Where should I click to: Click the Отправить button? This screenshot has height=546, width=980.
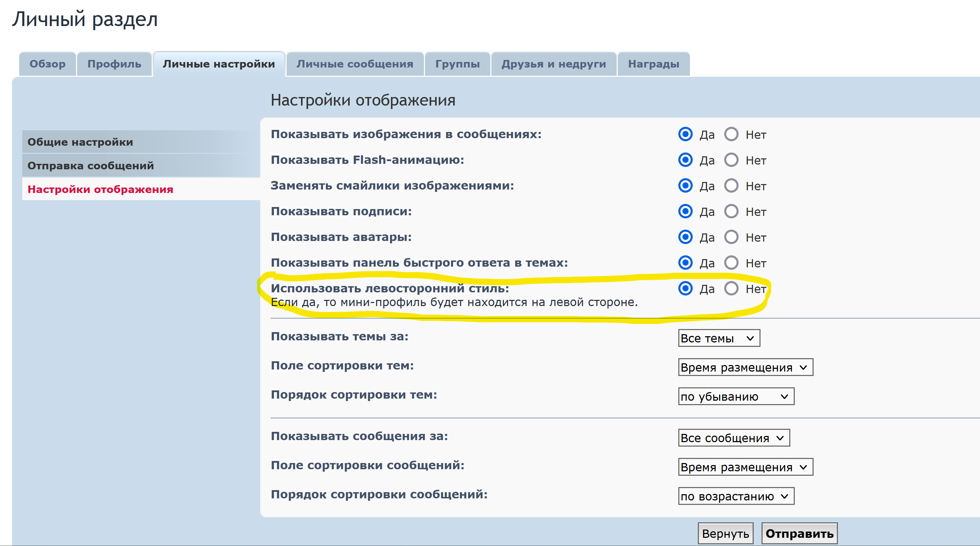click(x=799, y=533)
